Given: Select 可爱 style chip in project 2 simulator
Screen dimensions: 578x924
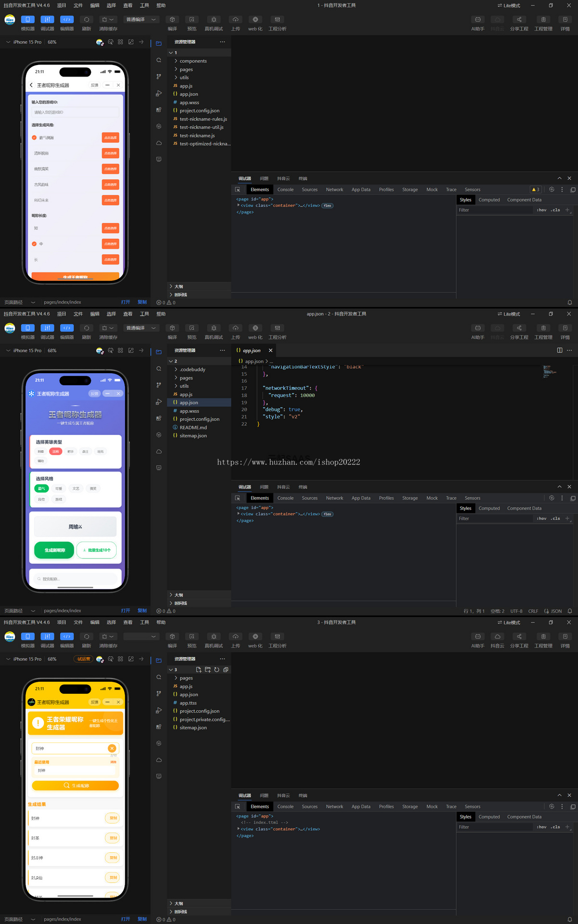Looking at the screenshot, I should coord(59,488).
